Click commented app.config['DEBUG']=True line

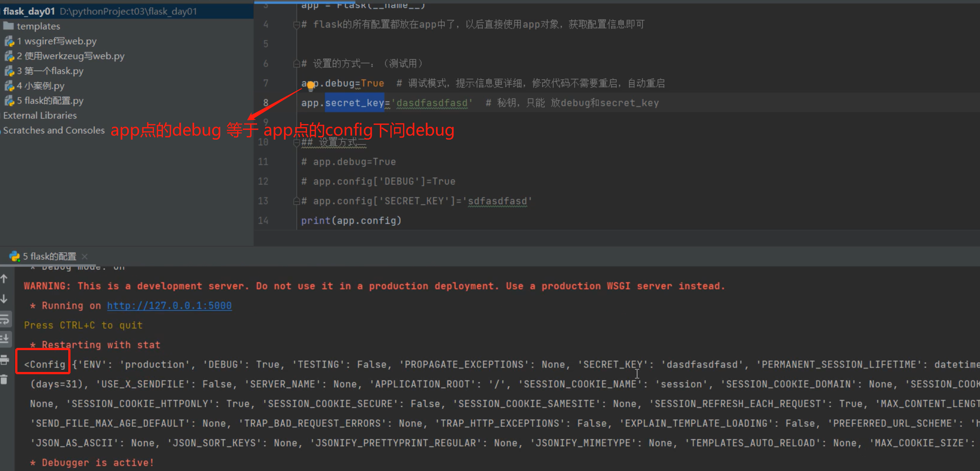point(378,182)
